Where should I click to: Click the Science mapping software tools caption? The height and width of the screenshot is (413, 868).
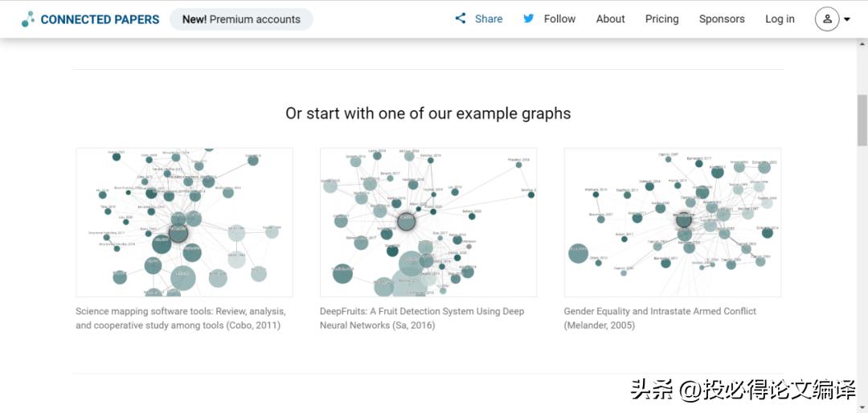click(180, 318)
